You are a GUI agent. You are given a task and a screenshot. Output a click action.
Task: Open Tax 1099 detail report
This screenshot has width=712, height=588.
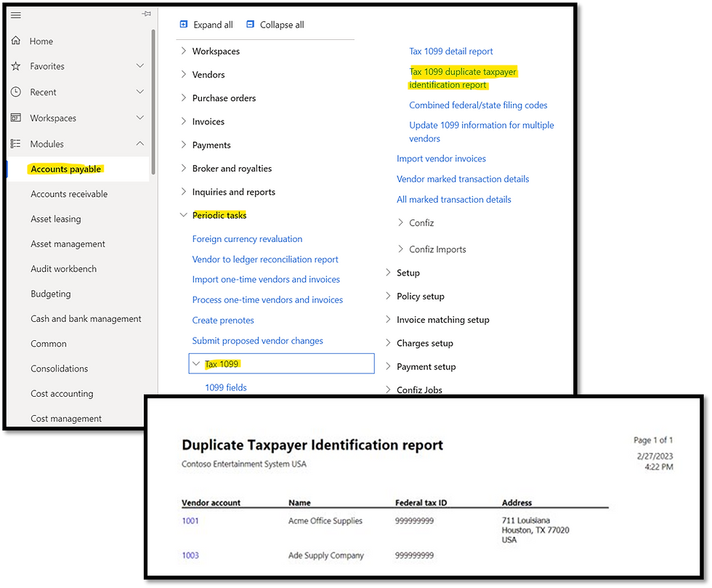click(x=451, y=52)
